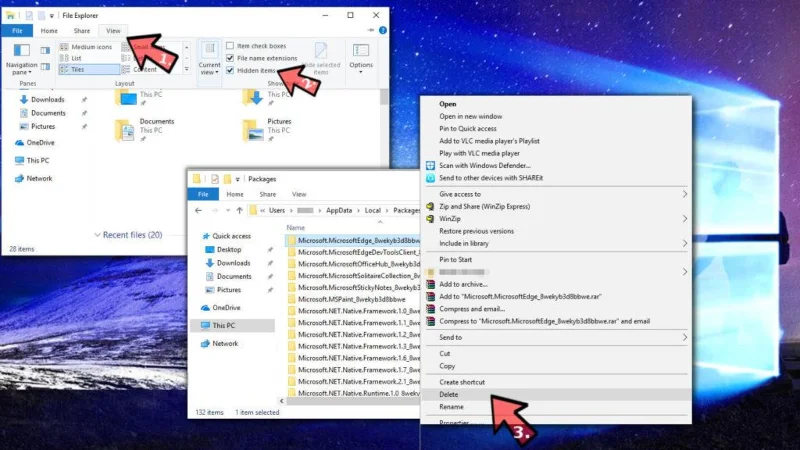Expand layout gallery more arrow in ribbon
This screenshot has height=450, width=800.
(187, 69)
